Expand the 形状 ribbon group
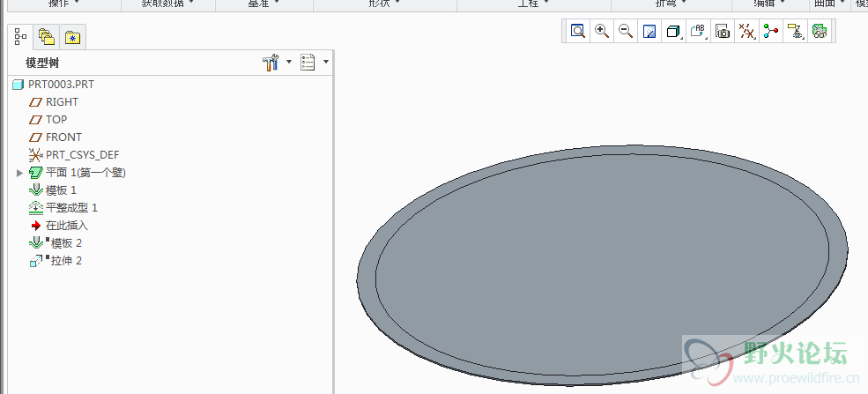This screenshot has height=394, width=868. (x=385, y=4)
